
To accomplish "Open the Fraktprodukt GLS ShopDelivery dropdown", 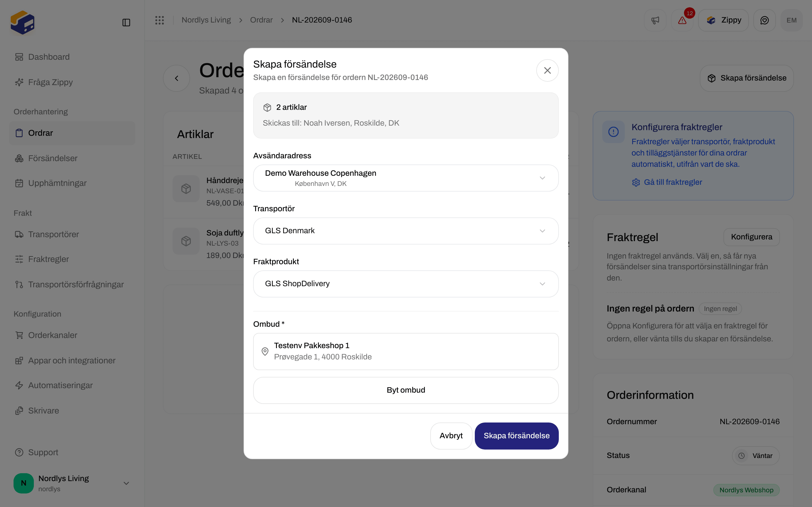I will 406,284.
